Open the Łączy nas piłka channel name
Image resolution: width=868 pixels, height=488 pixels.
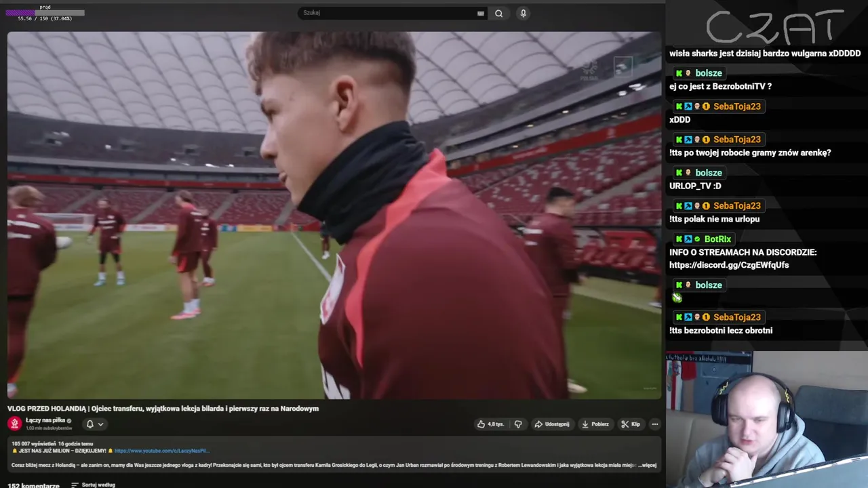pyautogui.click(x=45, y=420)
